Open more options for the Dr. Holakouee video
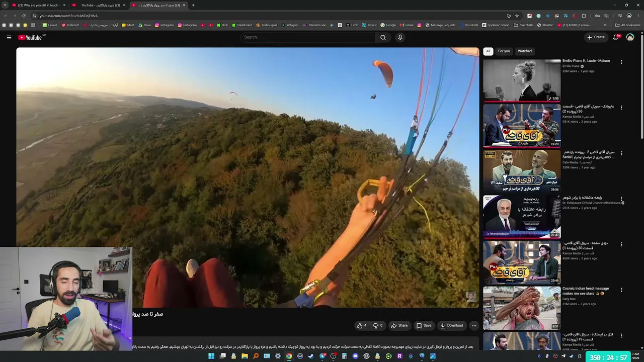 (621, 199)
